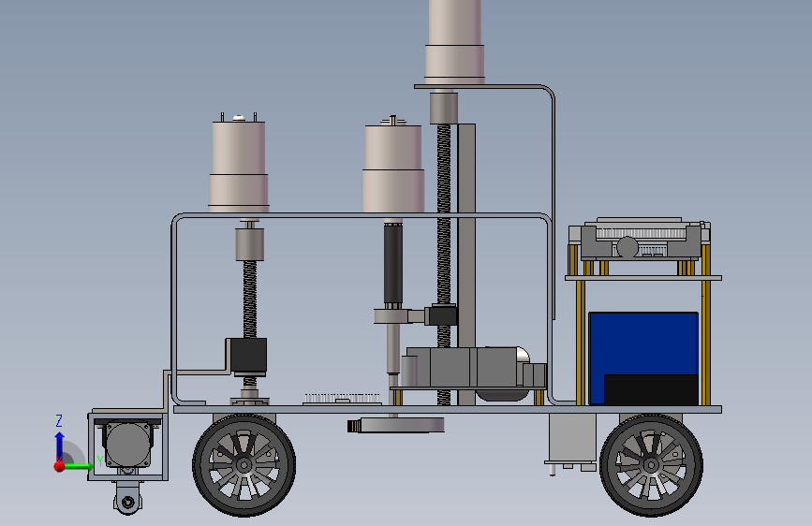The height and width of the screenshot is (526, 812).
Task: Select the short lead screw under the left motor
Action: (250, 300)
